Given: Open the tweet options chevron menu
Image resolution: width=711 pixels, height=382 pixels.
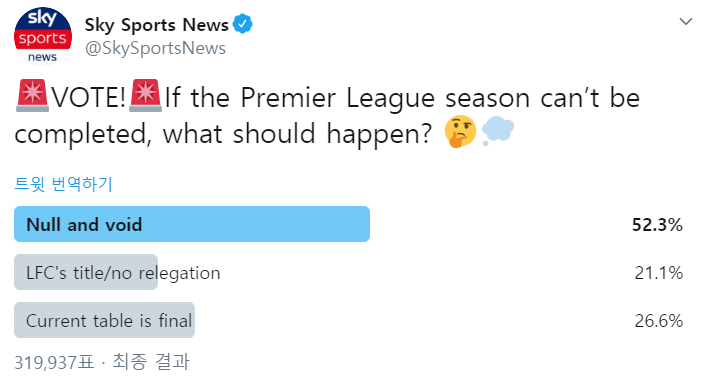Looking at the screenshot, I should tap(686, 21).
